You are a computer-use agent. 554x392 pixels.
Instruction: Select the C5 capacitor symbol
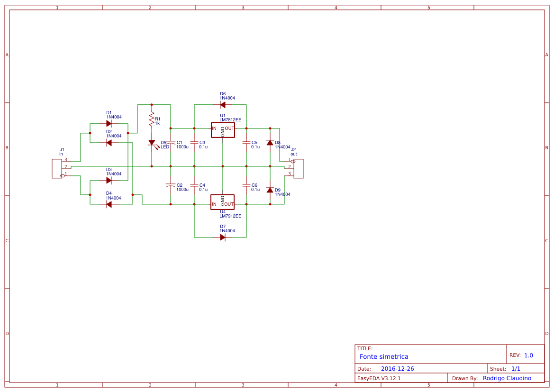246,143
